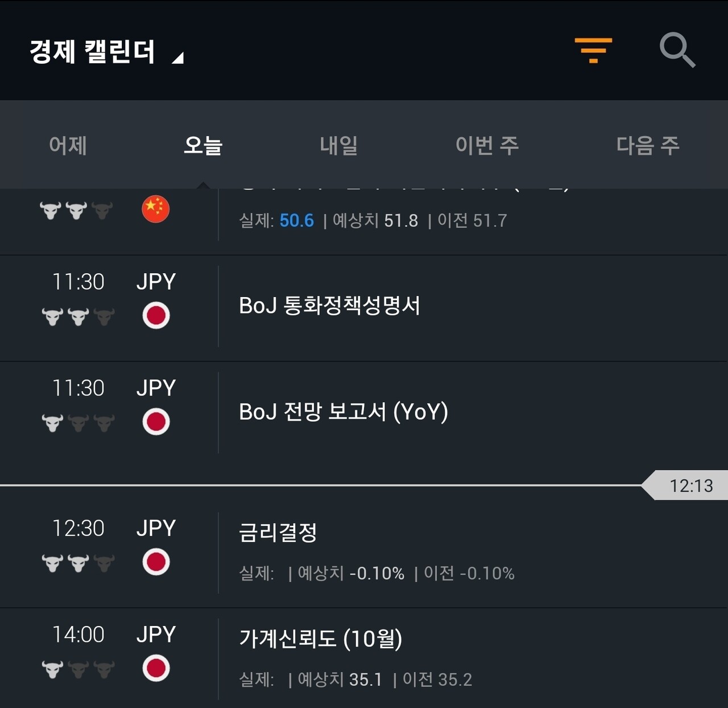728x708 pixels.
Task: Open the 경제 캘린더 dropdown arrow
Action: pos(177,57)
